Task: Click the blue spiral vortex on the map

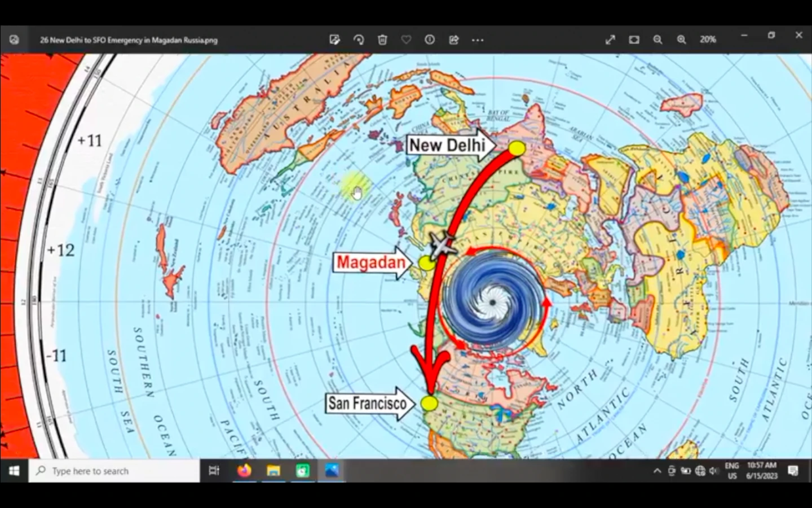Action: 493,303
